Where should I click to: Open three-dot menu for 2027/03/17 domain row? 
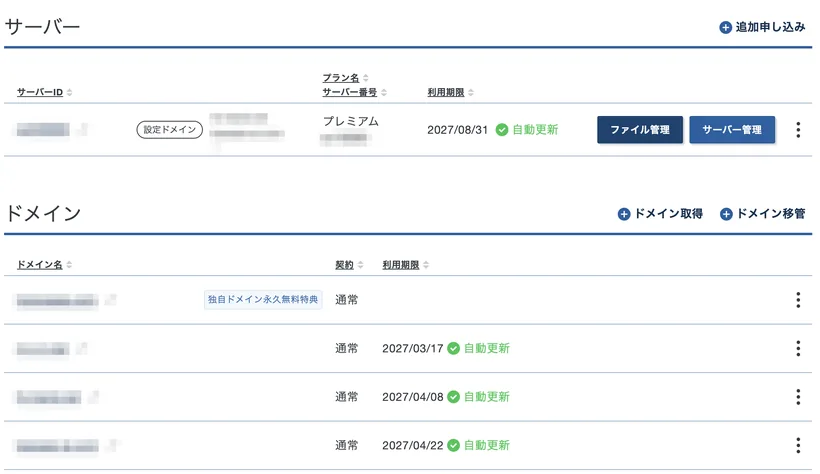[x=798, y=348]
